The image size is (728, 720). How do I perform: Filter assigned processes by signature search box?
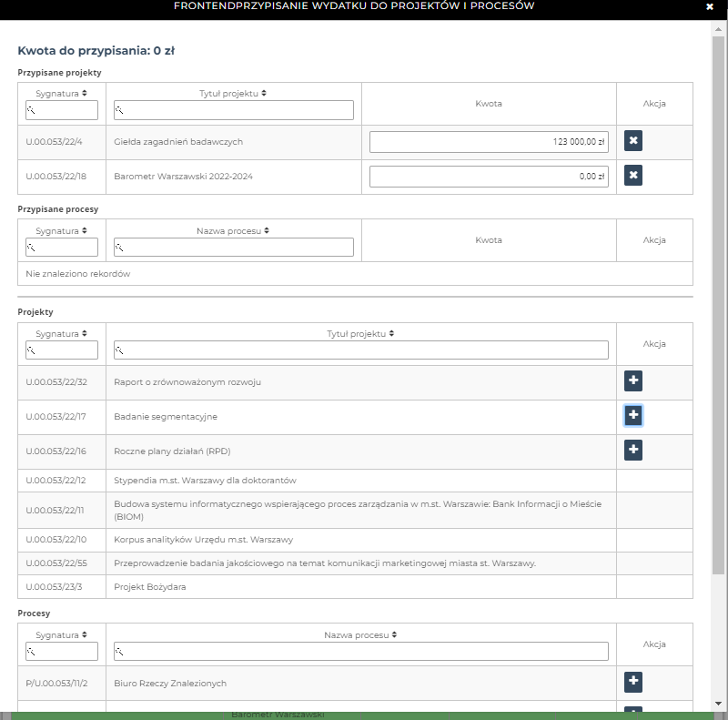62,248
